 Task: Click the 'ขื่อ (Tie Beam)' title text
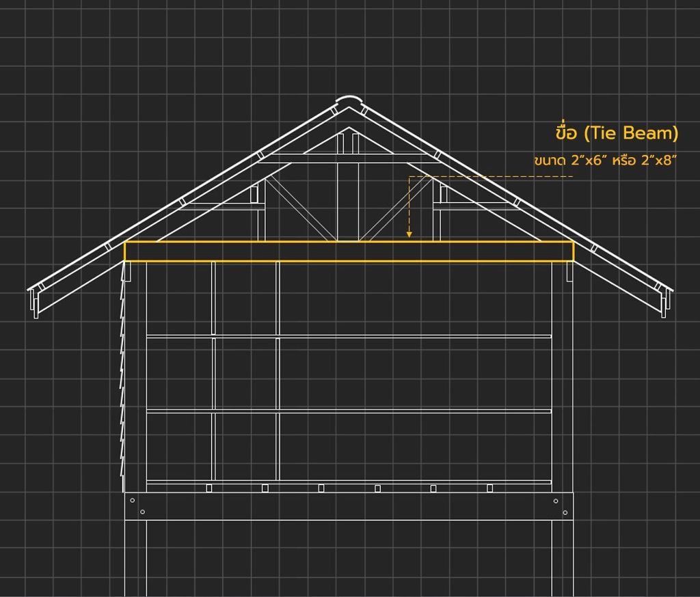[617, 133]
